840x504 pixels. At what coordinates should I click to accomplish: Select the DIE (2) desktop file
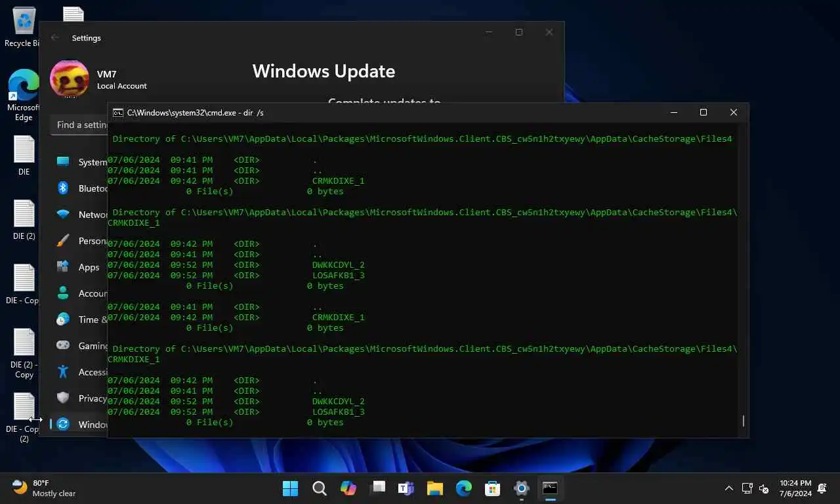point(24,220)
